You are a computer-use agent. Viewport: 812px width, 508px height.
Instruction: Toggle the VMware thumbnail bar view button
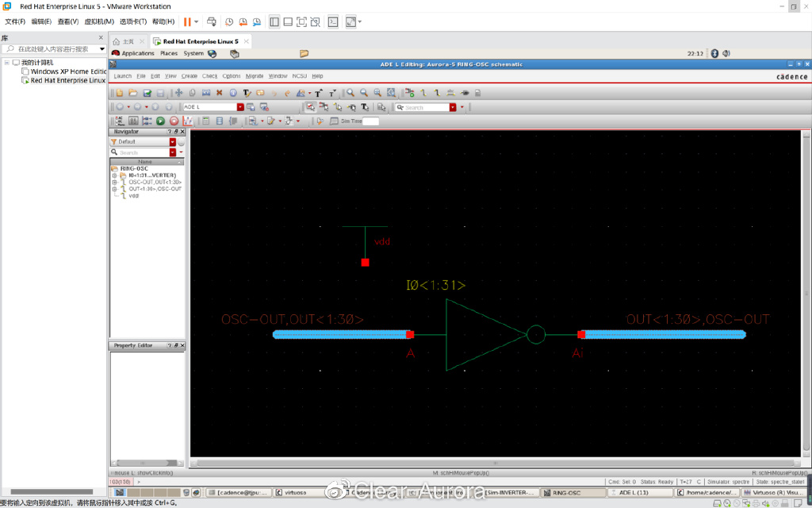pos(288,21)
